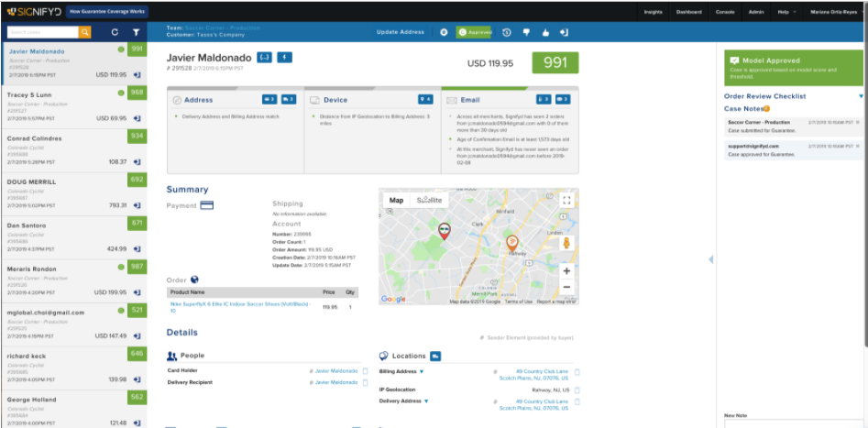The height and width of the screenshot is (428, 868).
Task: Click the truck badge in Address card
Action: click(x=289, y=100)
